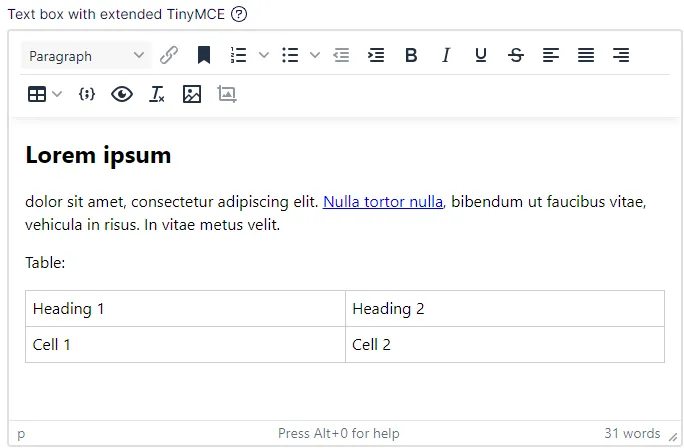
Task: Click the 'p' element path in status bar
Action: point(21,434)
